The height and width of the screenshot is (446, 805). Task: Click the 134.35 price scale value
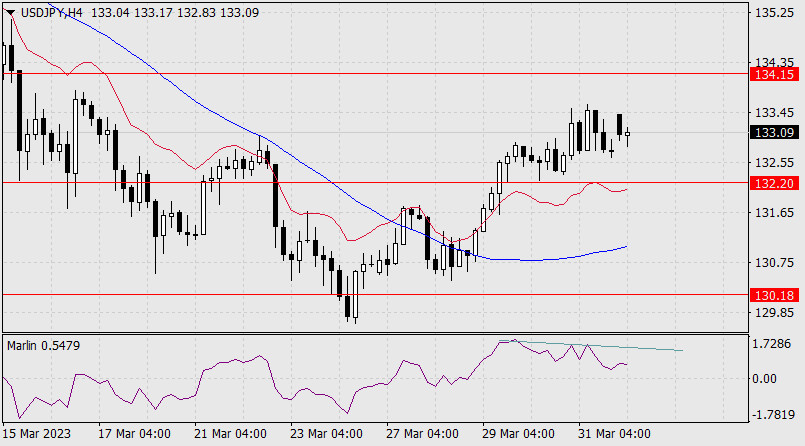pyautogui.click(x=774, y=62)
